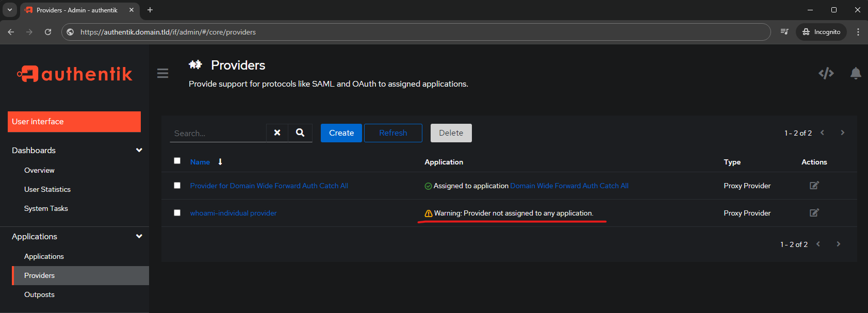868x313 pixels.
Task: Select Providers in the sidebar
Action: 80,275
